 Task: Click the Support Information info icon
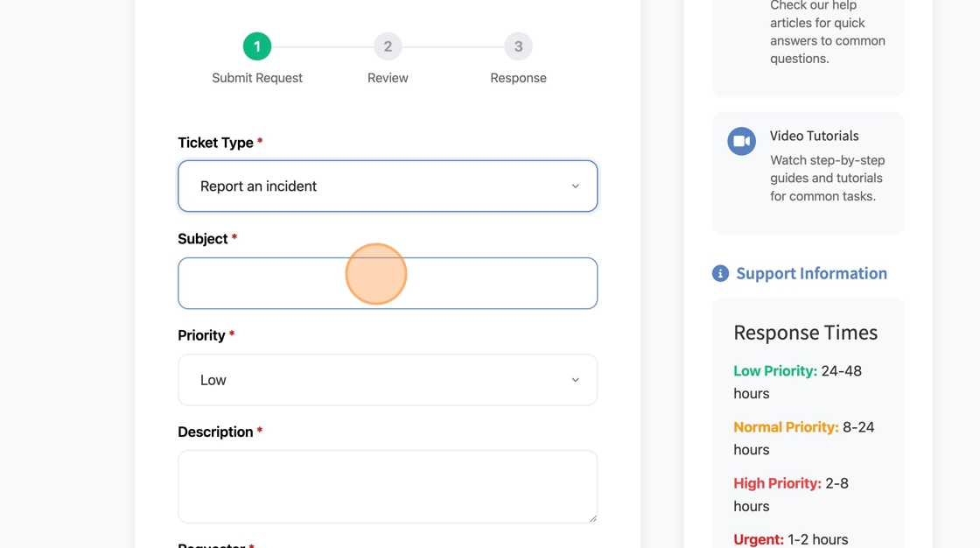click(x=720, y=274)
